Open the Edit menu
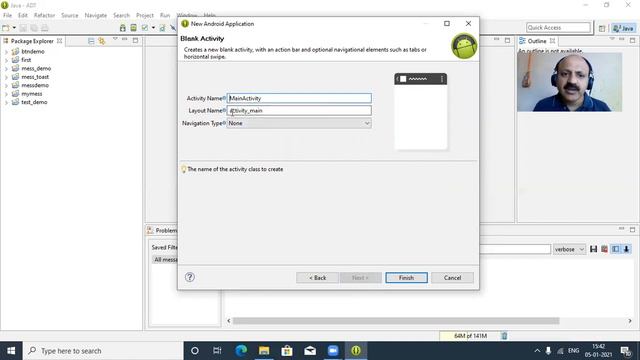640x360 pixels. click(x=22, y=15)
